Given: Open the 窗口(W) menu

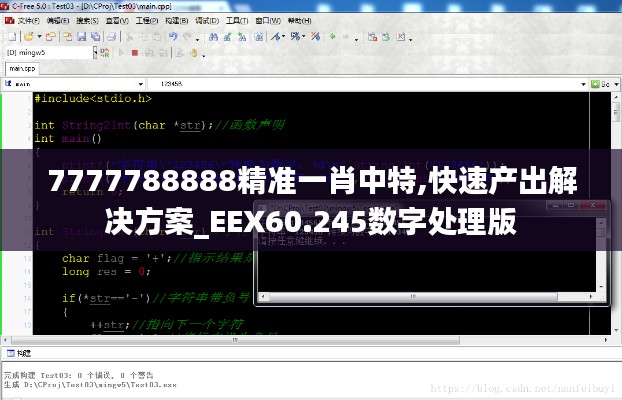Looking at the screenshot, I should [x=268, y=21].
